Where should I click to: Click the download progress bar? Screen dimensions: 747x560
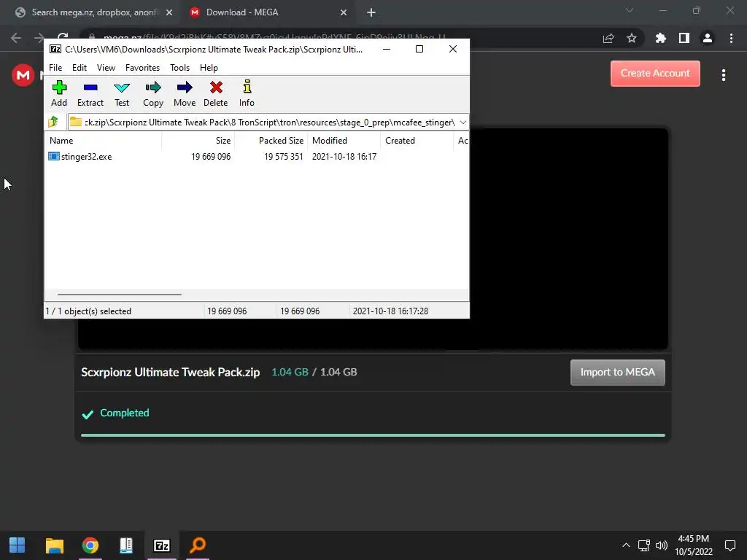click(x=373, y=435)
